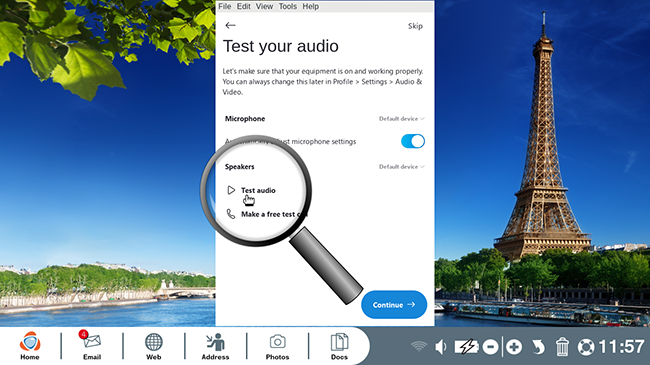Click the Microphone heading
Image resolution: width=650 pixels, height=365 pixels.
tap(245, 119)
